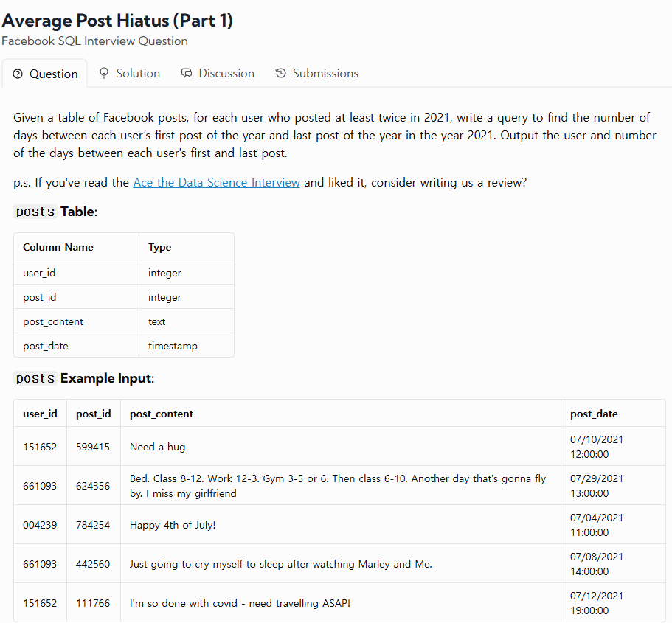The image size is (672, 623).
Task: Open the Ace the Data Science Interview link
Action: point(216,183)
